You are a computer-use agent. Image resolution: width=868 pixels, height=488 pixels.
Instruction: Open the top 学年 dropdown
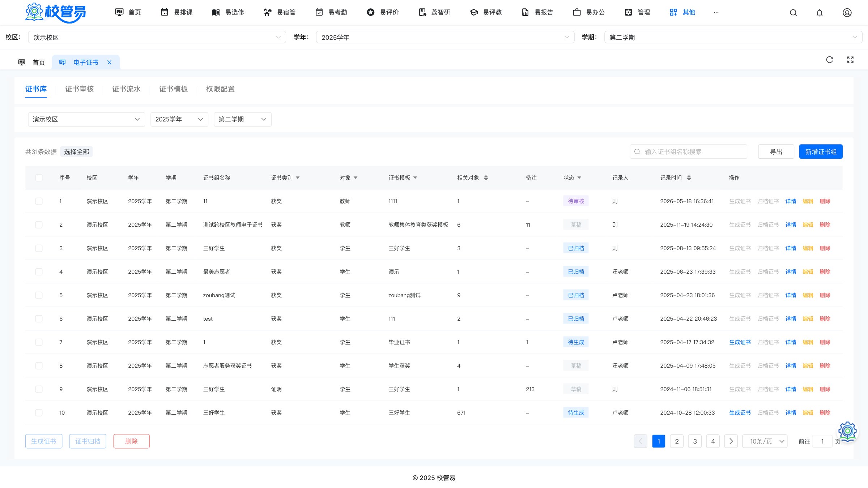pos(445,37)
